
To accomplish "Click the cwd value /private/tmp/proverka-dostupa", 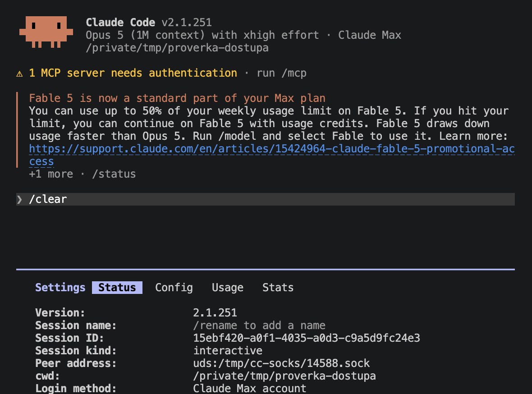I will pyautogui.click(x=284, y=376).
